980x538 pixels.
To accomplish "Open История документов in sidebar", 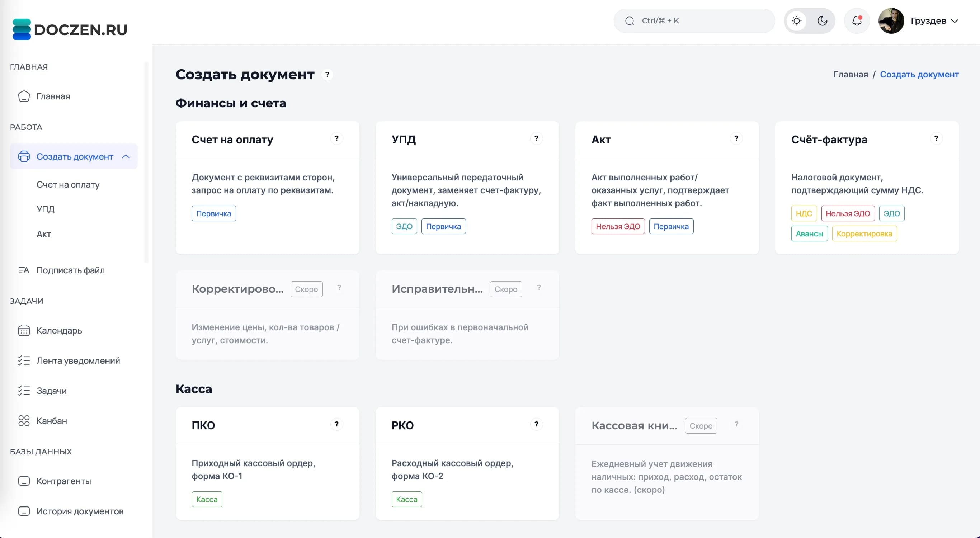I will (x=74, y=511).
